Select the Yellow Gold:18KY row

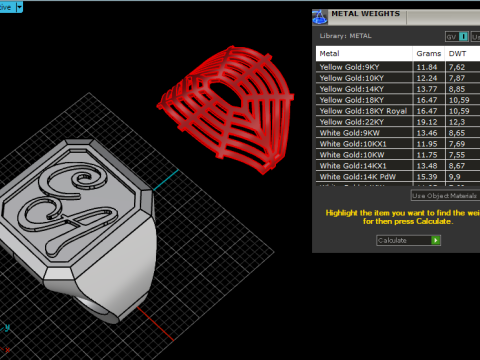(x=398, y=100)
